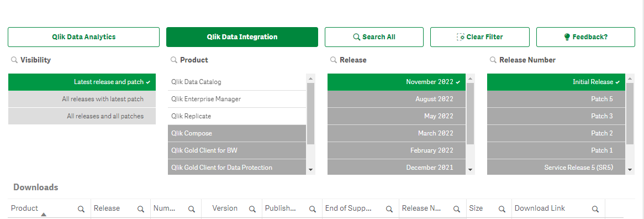Select March 2022 release
The height and width of the screenshot is (219, 644).
tap(397, 133)
